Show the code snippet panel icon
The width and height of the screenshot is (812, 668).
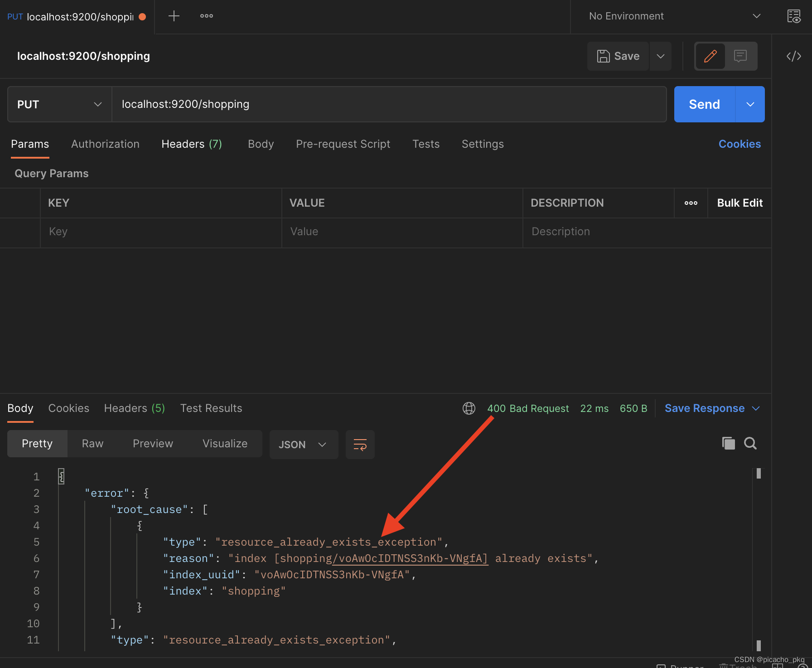point(794,56)
